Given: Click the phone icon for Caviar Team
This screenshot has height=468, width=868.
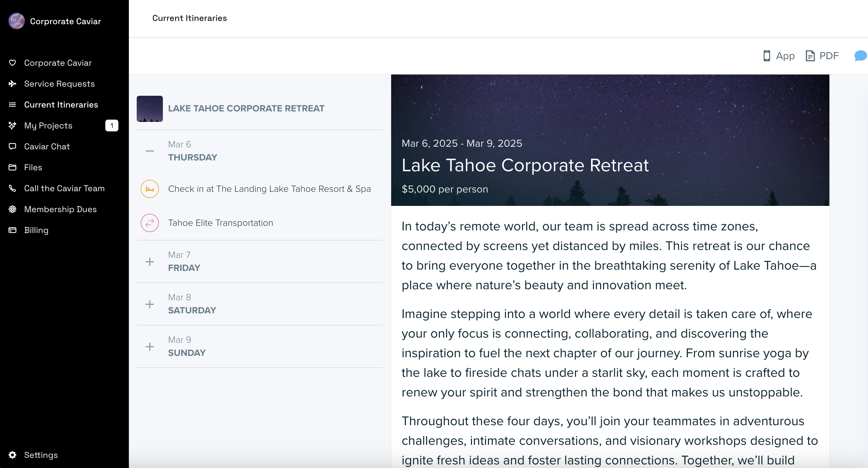Looking at the screenshot, I should coord(12,188).
